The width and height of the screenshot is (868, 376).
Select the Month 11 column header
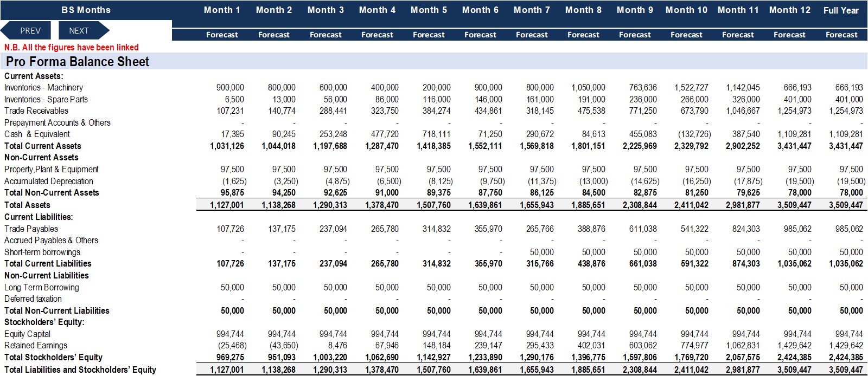point(738,10)
